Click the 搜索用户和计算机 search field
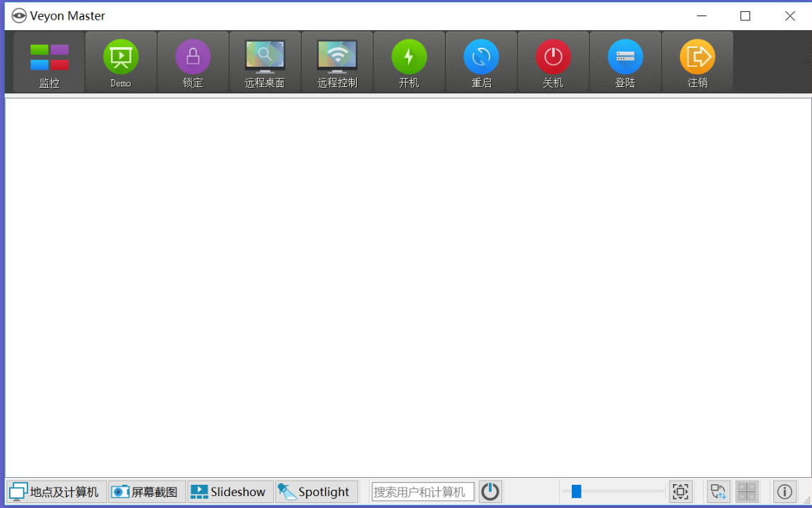The width and height of the screenshot is (812, 508). pos(422,491)
